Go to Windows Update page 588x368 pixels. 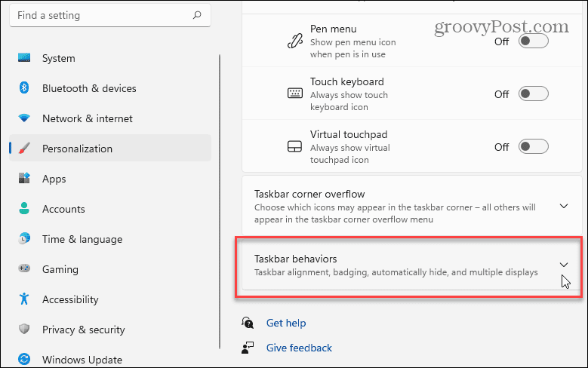pyautogui.click(x=110, y=360)
